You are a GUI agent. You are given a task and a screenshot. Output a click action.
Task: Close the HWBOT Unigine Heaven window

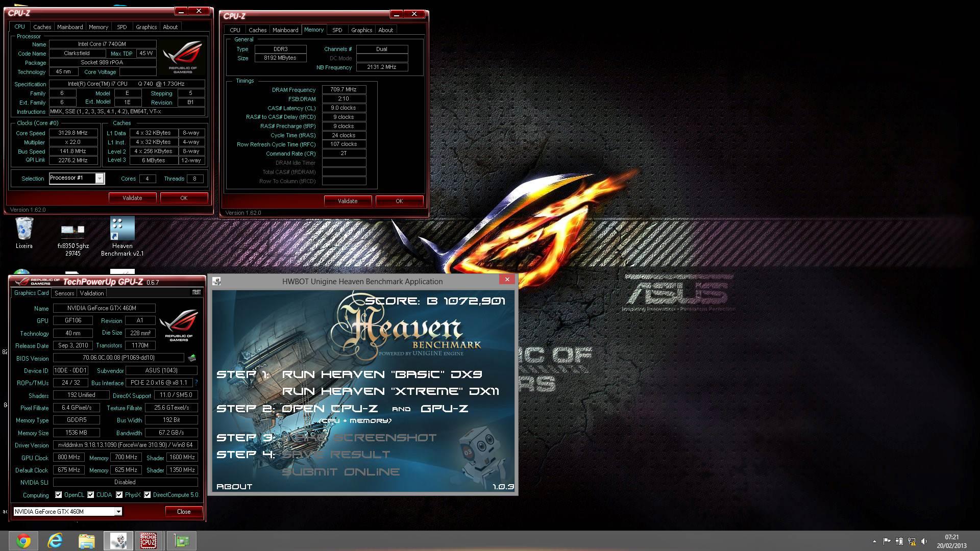(507, 279)
